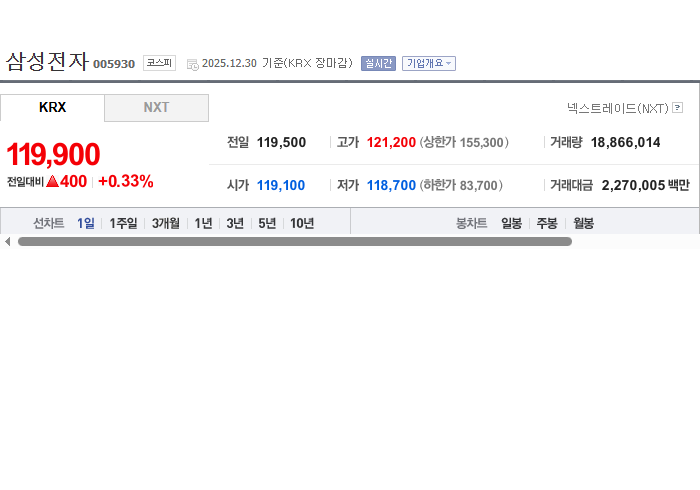The width and height of the screenshot is (700, 490).
Task: Click the +0.33% change percentage
Action: (125, 181)
